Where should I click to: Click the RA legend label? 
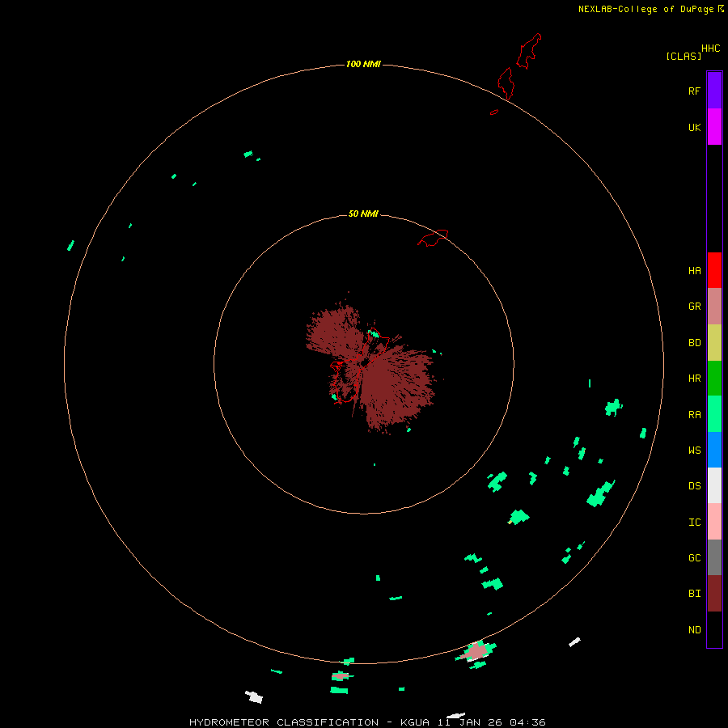694,414
